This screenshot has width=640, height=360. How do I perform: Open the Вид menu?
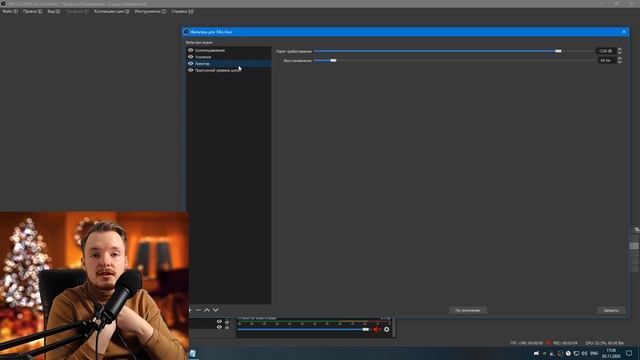tap(53, 11)
